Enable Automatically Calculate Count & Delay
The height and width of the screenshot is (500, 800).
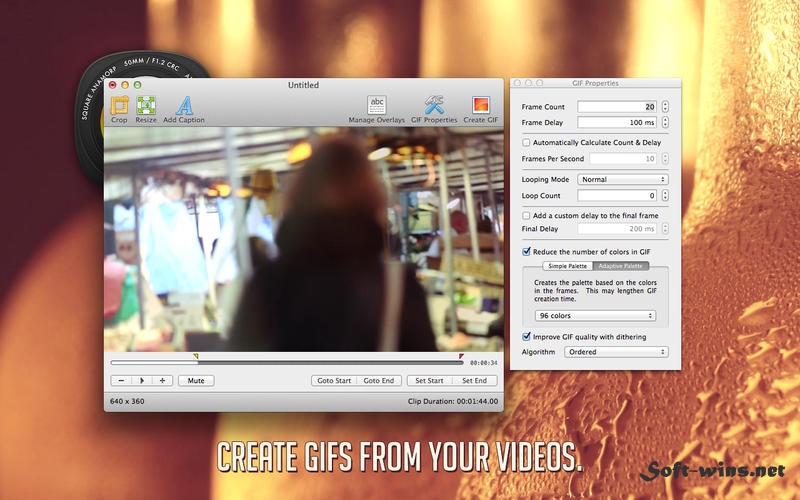pyautogui.click(x=526, y=142)
